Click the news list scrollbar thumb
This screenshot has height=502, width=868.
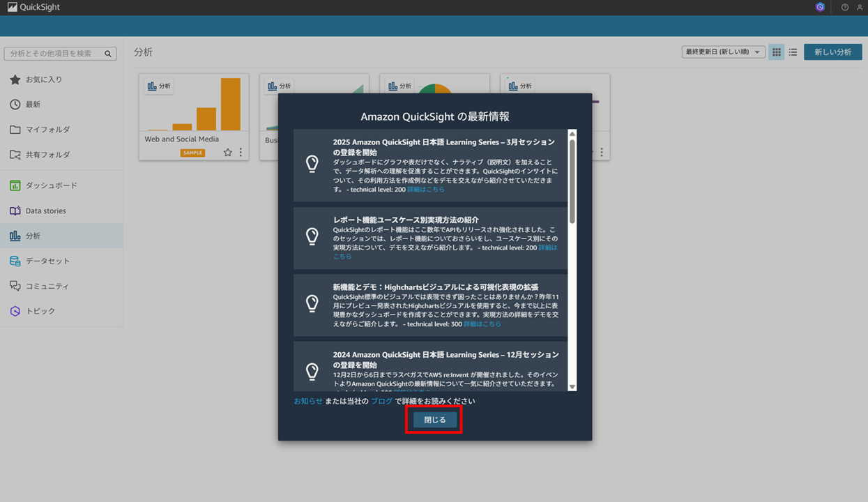pyautogui.click(x=572, y=181)
